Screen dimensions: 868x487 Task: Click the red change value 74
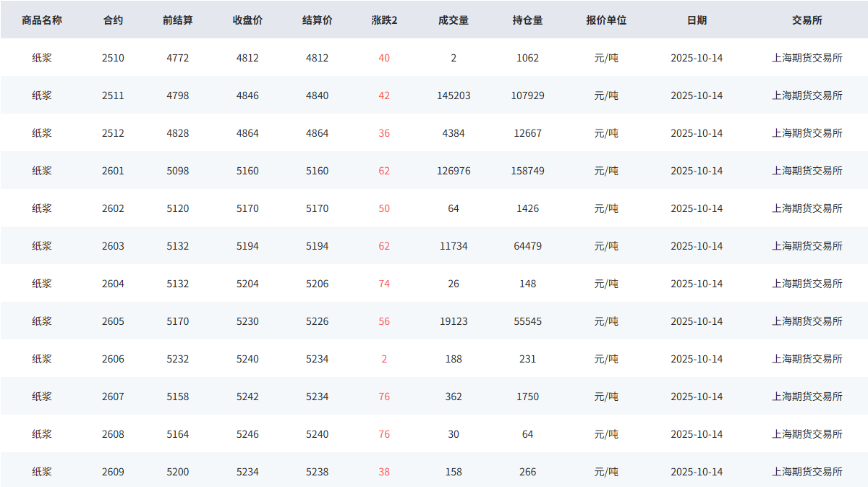pyautogui.click(x=384, y=284)
